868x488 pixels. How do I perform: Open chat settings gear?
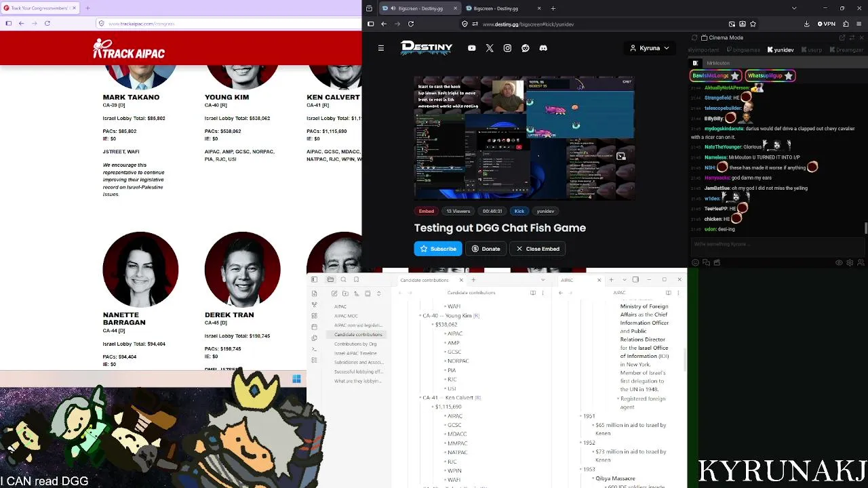coord(850,263)
